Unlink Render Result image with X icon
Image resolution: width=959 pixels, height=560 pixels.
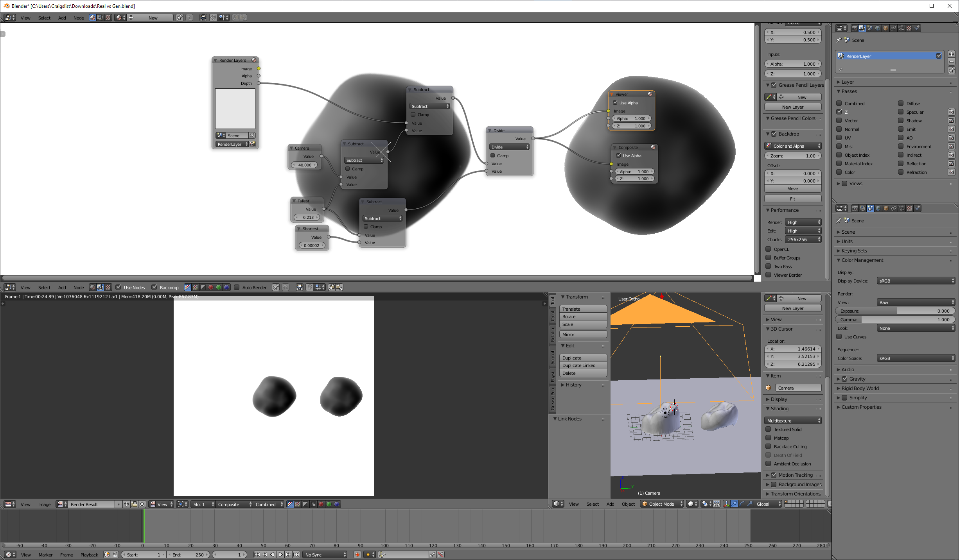pos(142,504)
